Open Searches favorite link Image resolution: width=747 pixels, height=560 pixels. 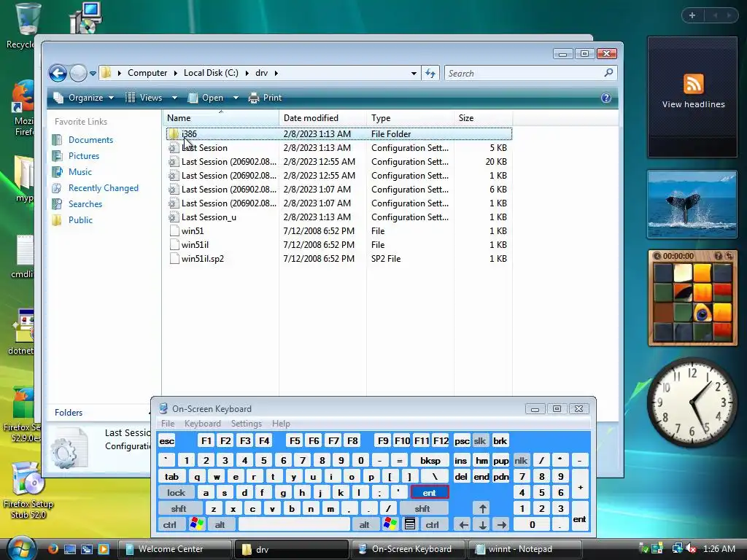point(85,204)
